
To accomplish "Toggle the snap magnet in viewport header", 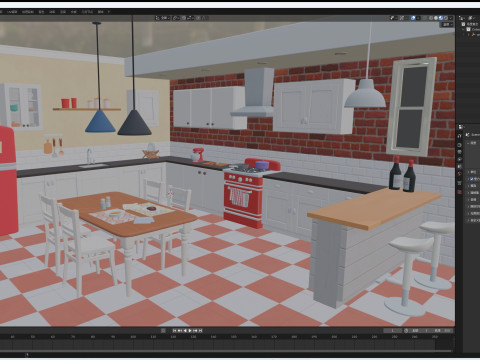I will 184,18.
